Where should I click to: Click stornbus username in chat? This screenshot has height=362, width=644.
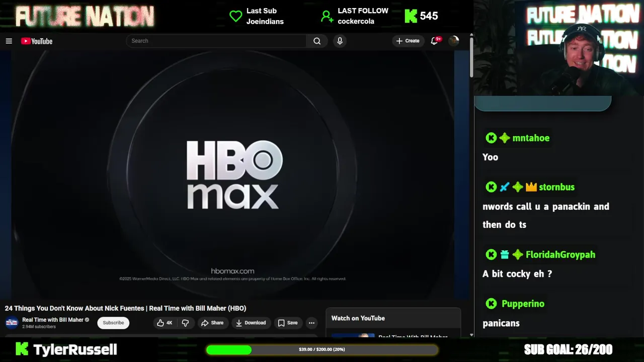(x=556, y=187)
